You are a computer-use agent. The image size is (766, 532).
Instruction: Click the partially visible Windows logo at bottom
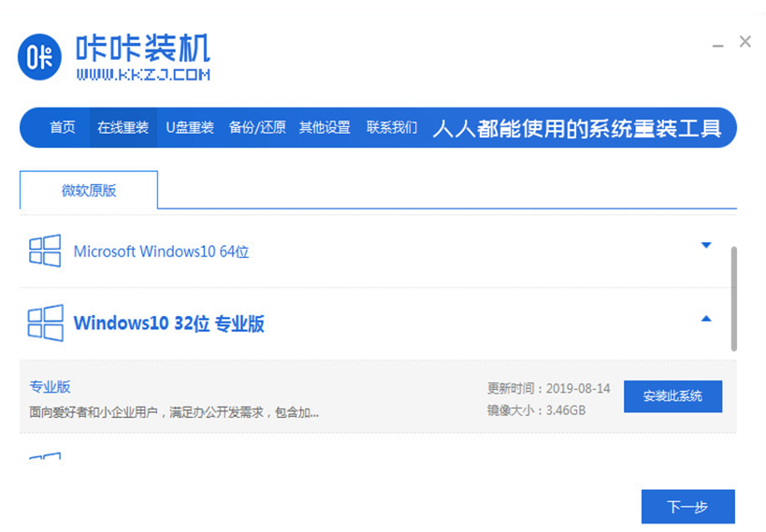pos(45,457)
